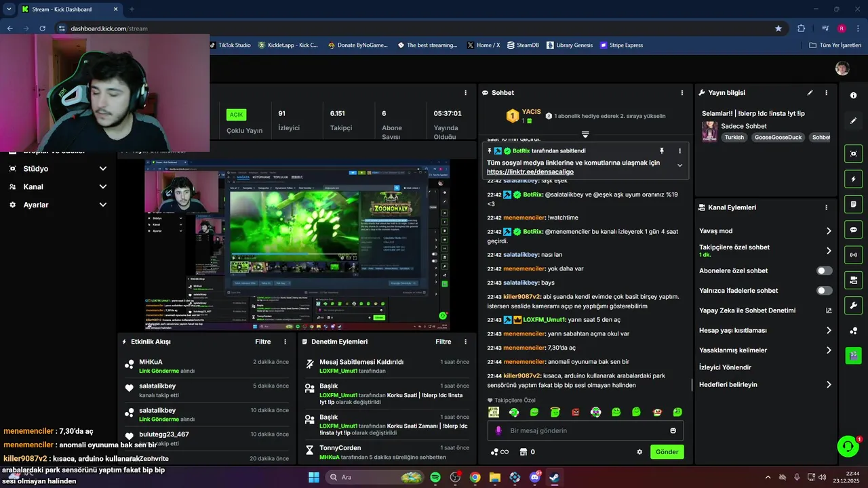Screen dimensions: 868x488
Task: Open chat settings gear next to Gönder
Action: pyautogui.click(x=639, y=452)
